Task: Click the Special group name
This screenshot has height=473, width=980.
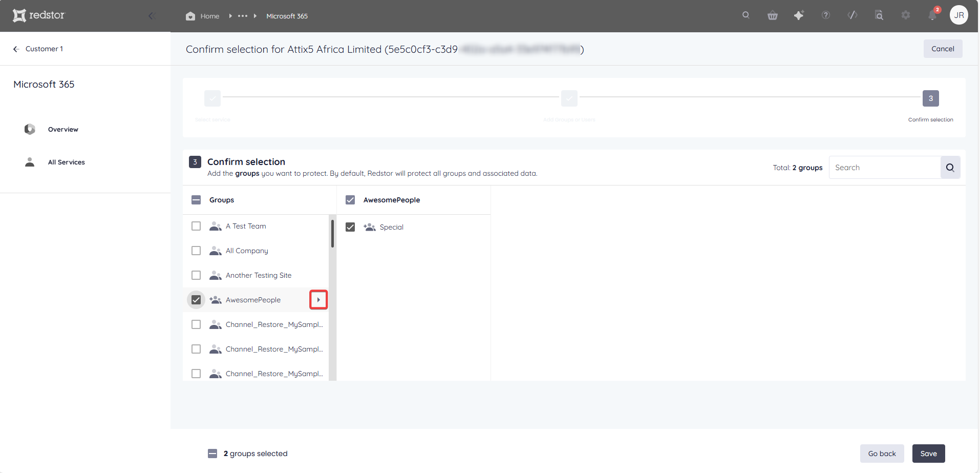Action: pyautogui.click(x=392, y=227)
